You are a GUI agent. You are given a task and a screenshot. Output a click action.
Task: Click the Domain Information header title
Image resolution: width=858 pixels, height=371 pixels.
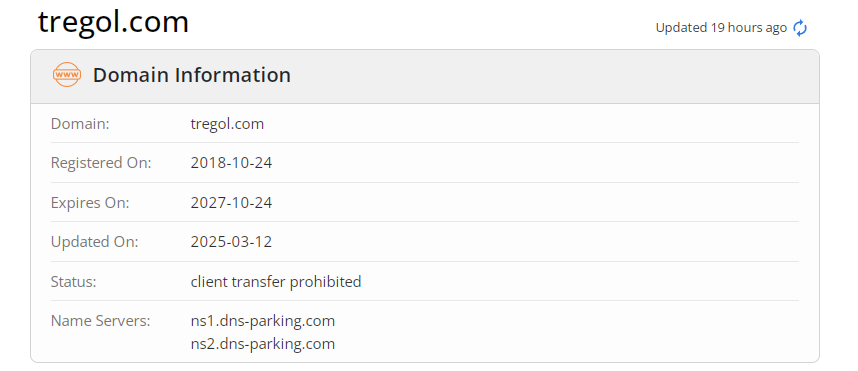click(192, 75)
